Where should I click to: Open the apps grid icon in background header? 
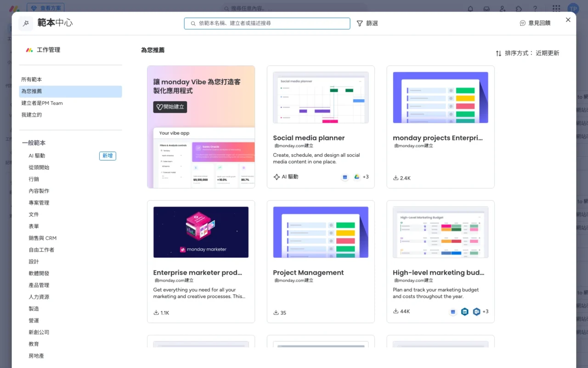tap(556, 9)
